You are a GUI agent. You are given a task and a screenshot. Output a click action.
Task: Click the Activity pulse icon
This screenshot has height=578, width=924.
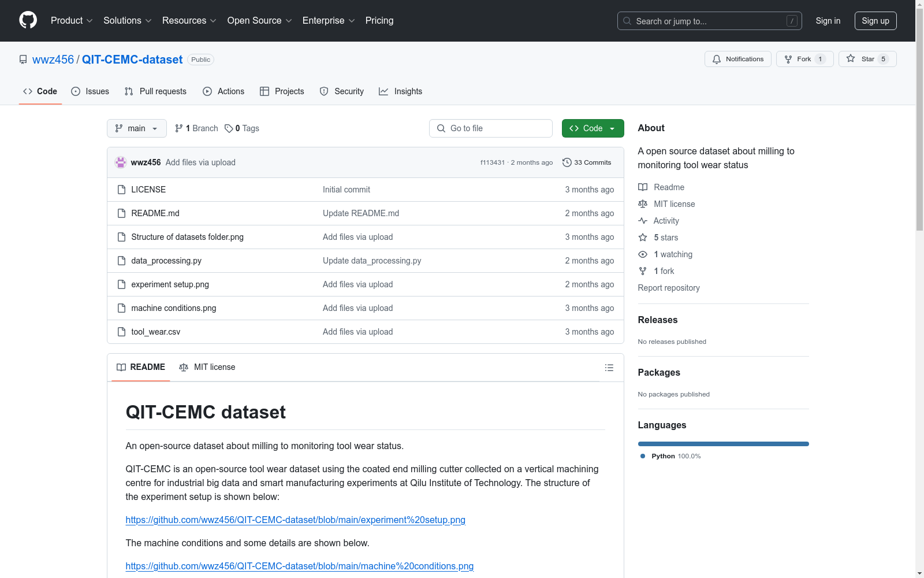pyautogui.click(x=643, y=221)
